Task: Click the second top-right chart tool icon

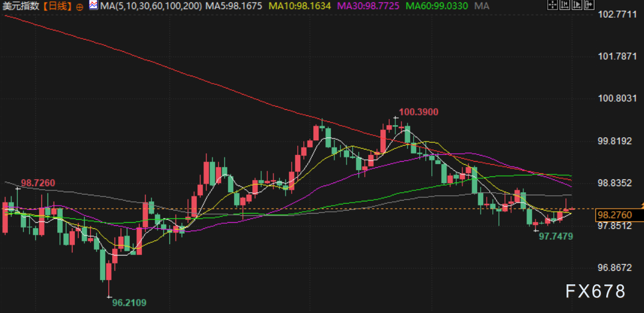Action: 564,5
